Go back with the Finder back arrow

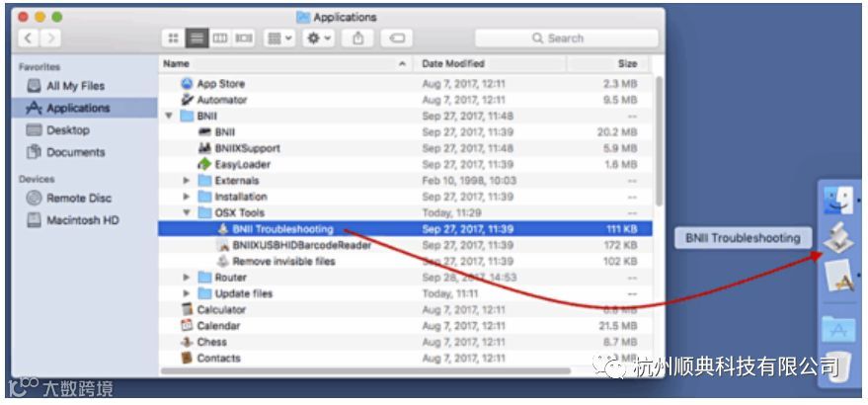(x=29, y=39)
